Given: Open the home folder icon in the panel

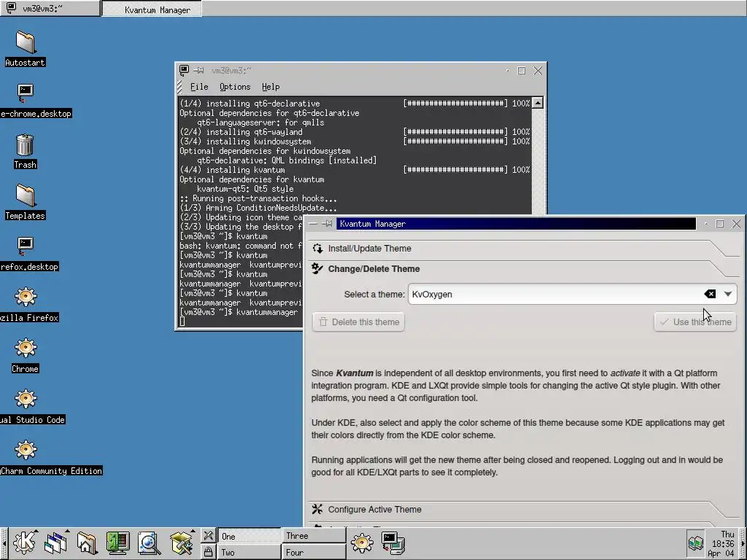Looking at the screenshot, I should click(x=87, y=542).
